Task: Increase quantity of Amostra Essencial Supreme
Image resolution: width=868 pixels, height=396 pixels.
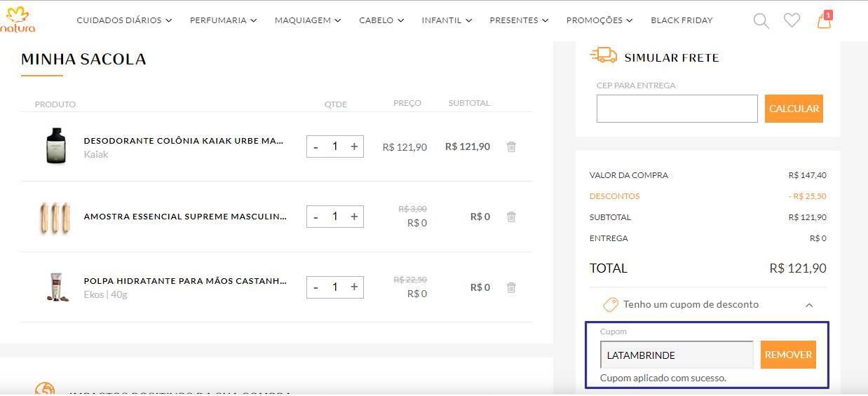Action: tap(354, 217)
